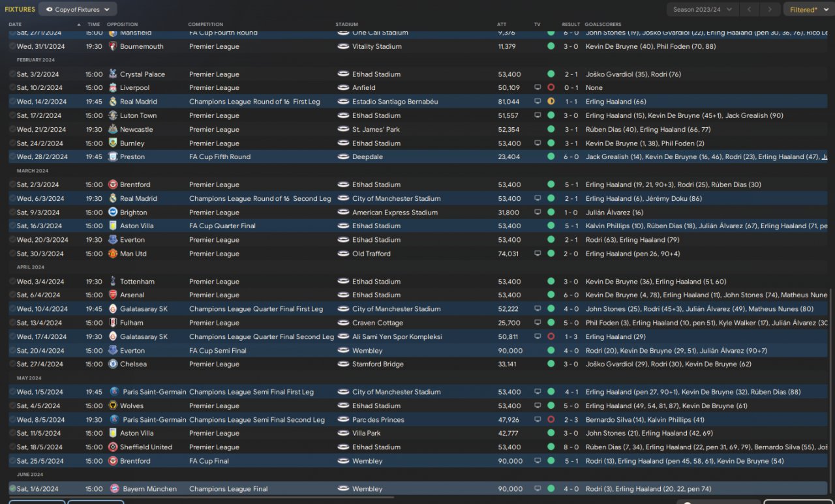Click the 1 - 3 result on 17/4/2024

coord(571,337)
